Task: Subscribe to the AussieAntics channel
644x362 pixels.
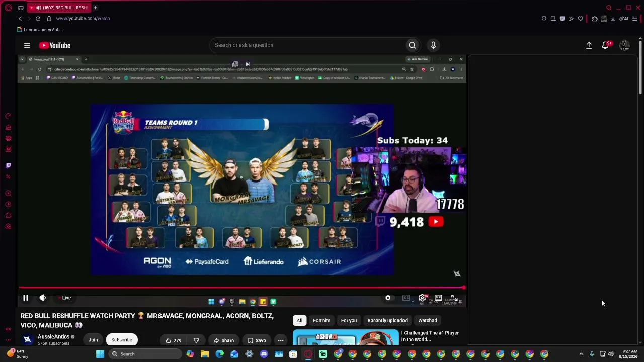Action: click(122, 340)
